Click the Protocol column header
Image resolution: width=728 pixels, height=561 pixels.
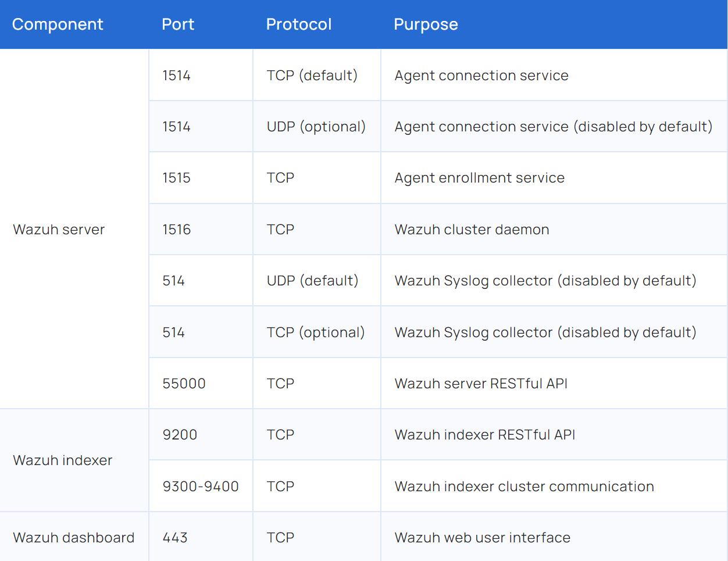pos(299,24)
